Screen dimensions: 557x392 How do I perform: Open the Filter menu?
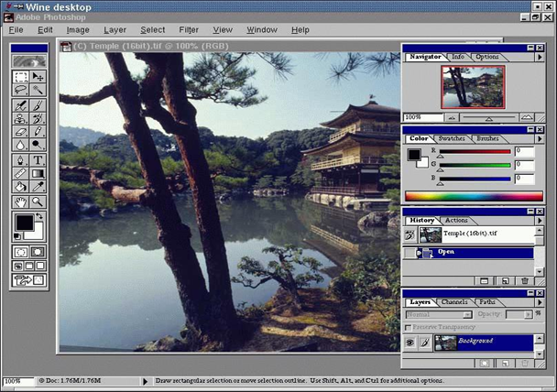click(189, 30)
